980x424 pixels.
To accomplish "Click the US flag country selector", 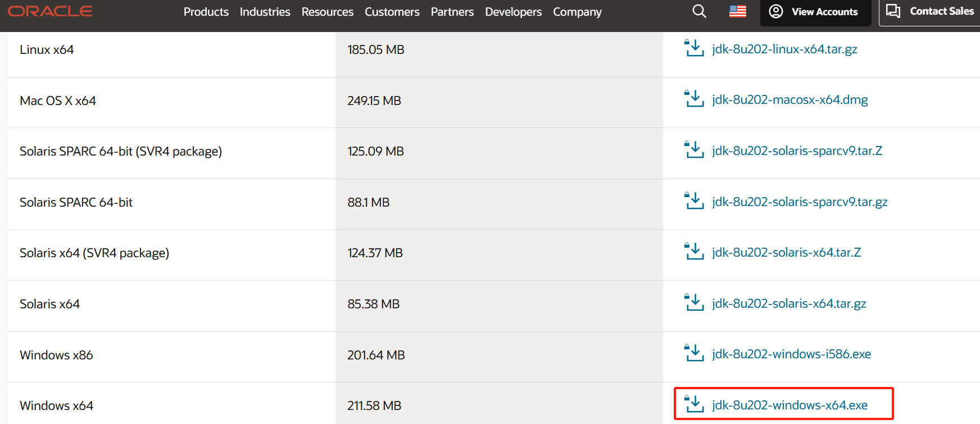I will point(738,11).
